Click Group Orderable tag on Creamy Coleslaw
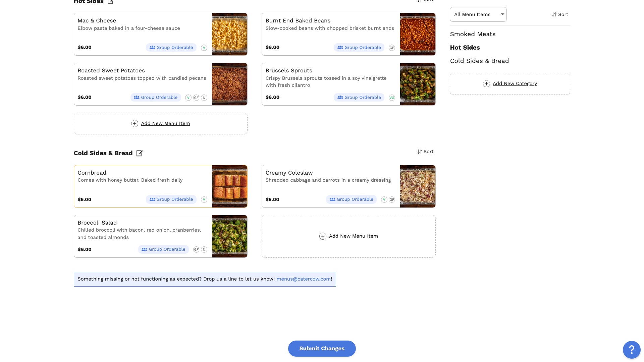 coord(351,199)
